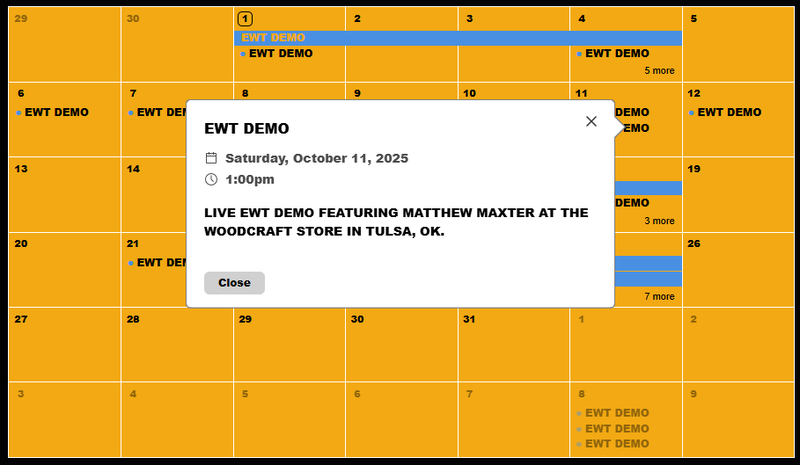Select the EWT DEMO event on October 4
Image resolution: width=800 pixels, height=465 pixels.
click(x=616, y=54)
